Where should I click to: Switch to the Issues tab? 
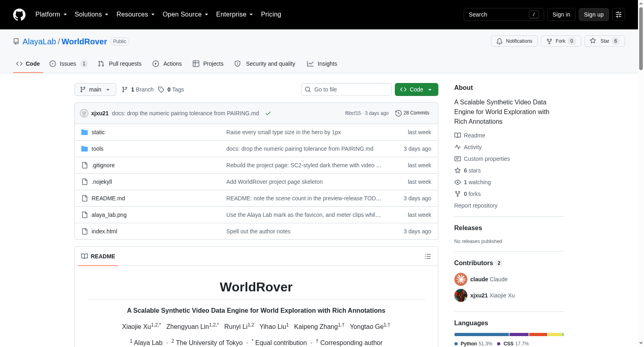68,64
